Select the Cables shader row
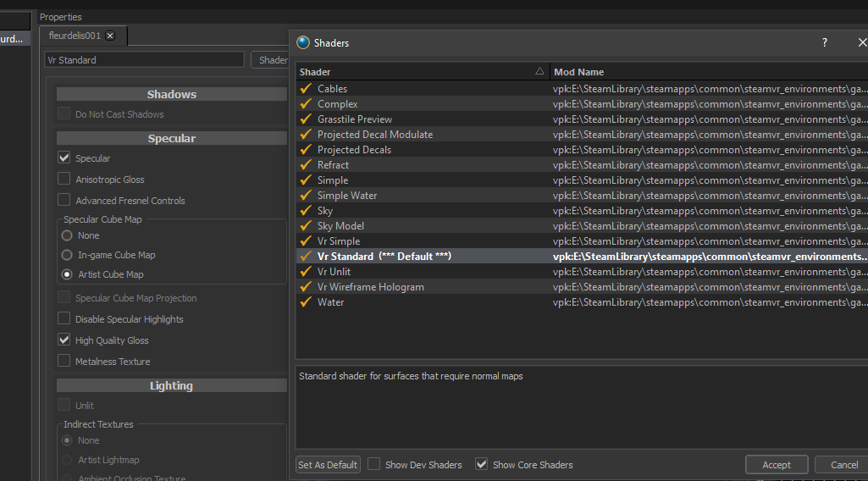 click(582, 89)
